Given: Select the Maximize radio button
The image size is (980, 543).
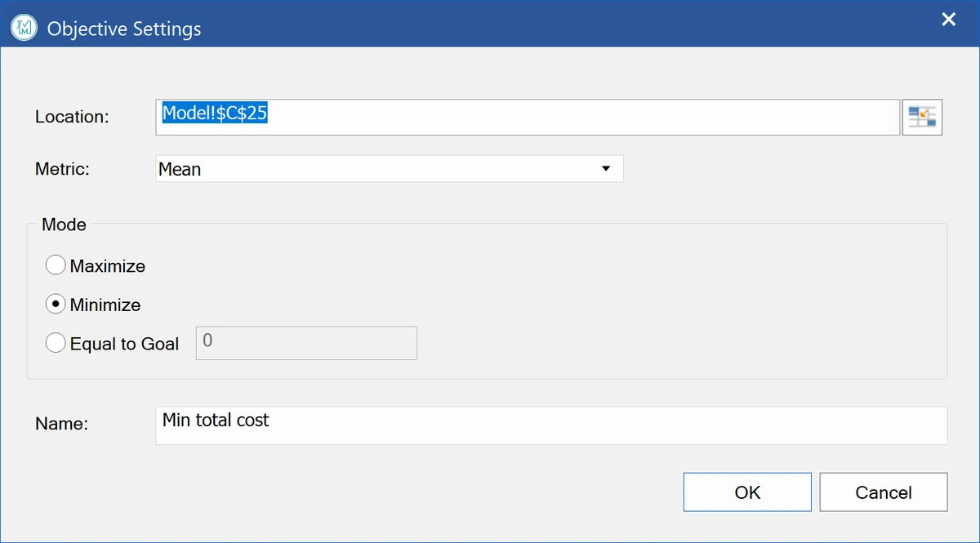Looking at the screenshot, I should [56, 265].
